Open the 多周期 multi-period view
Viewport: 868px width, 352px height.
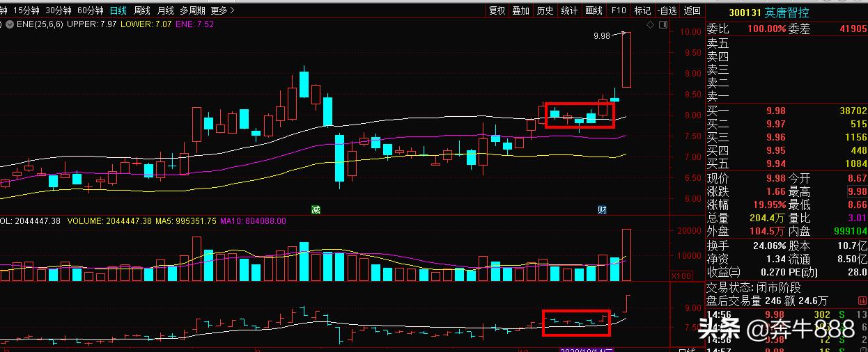pyautogui.click(x=192, y=10)
